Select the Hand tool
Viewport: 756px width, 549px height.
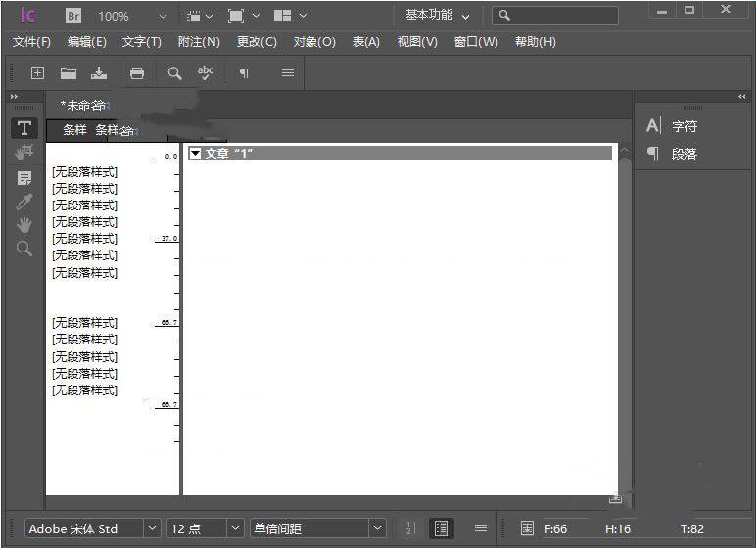[24, 225]
